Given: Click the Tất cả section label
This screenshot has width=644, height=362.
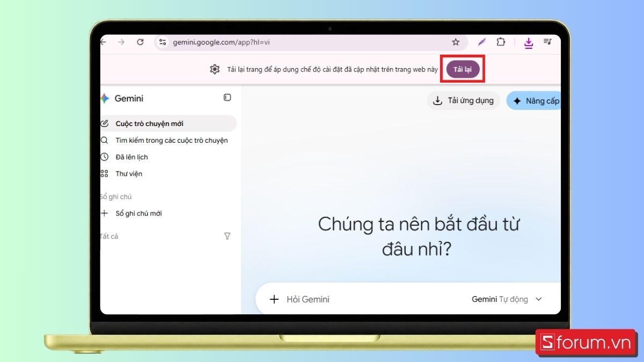Looking at the screenshot, I should point(109,236).
